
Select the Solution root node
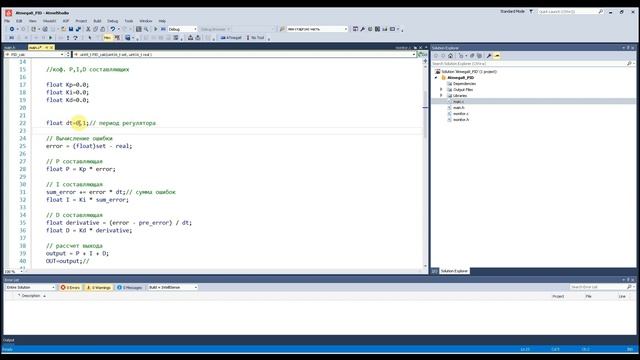[469, 71]
